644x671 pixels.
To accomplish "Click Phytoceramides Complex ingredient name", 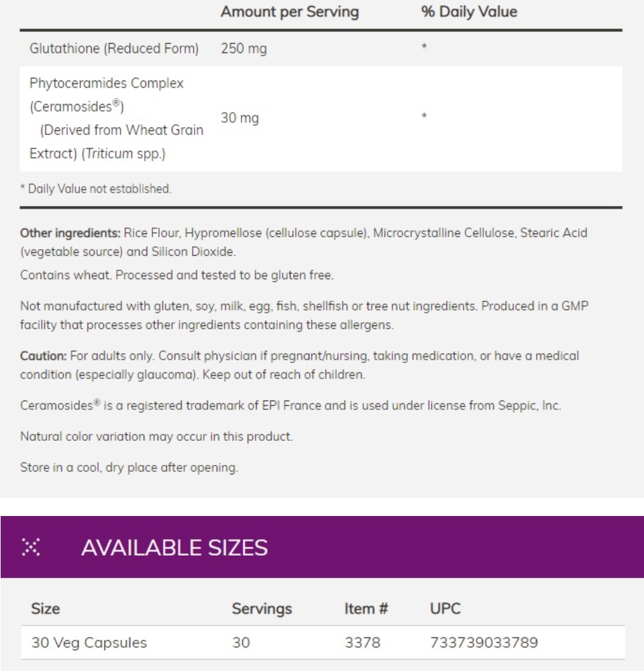I will tap(107, 83).
